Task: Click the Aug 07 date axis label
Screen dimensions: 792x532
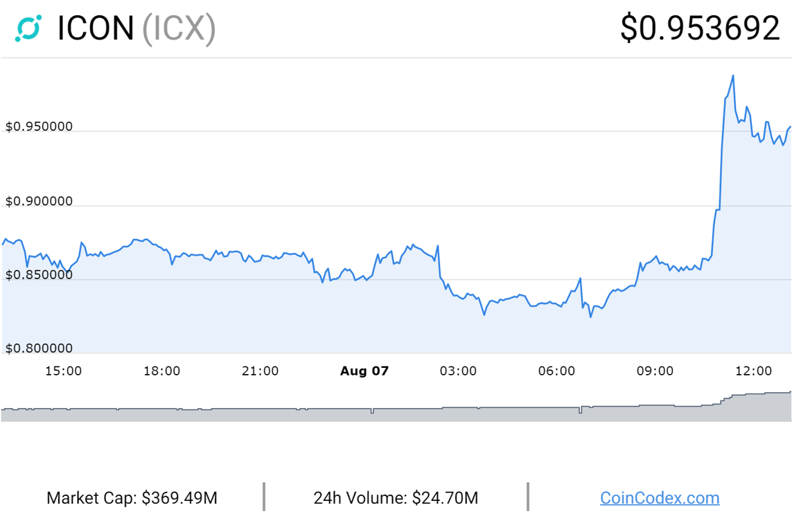Action: 364,371
